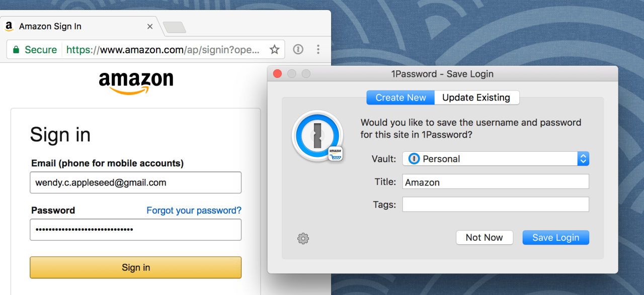Click the padlock Secure icon
The height and width of the screenshot is (295, 644).
point(17,49)
